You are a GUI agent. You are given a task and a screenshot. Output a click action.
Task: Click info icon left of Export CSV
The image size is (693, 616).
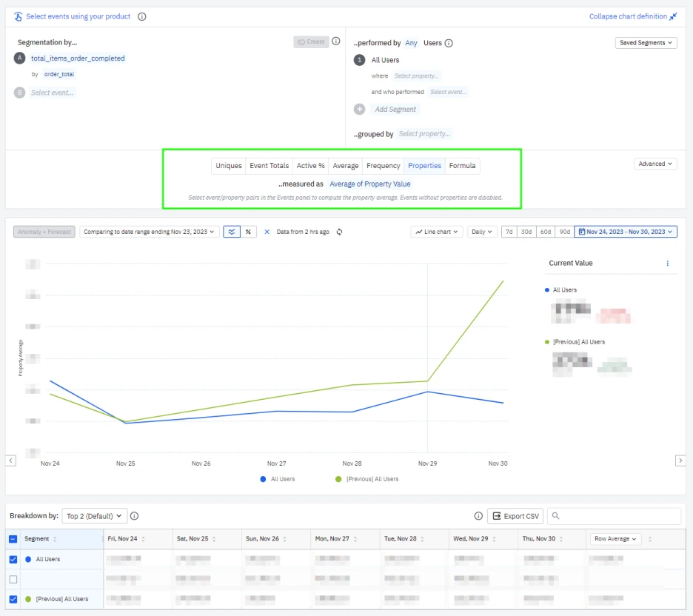pyautogui.click(x=478, y=516)
